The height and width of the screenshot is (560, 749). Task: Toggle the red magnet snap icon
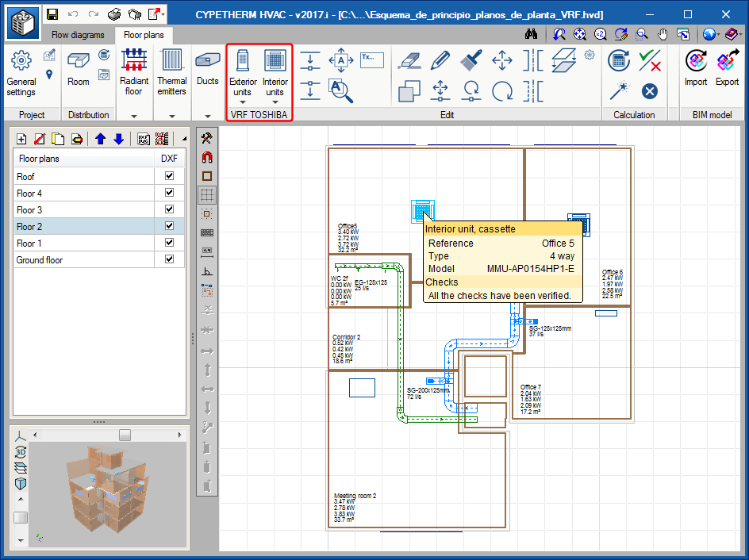click(x=207, y=156)
